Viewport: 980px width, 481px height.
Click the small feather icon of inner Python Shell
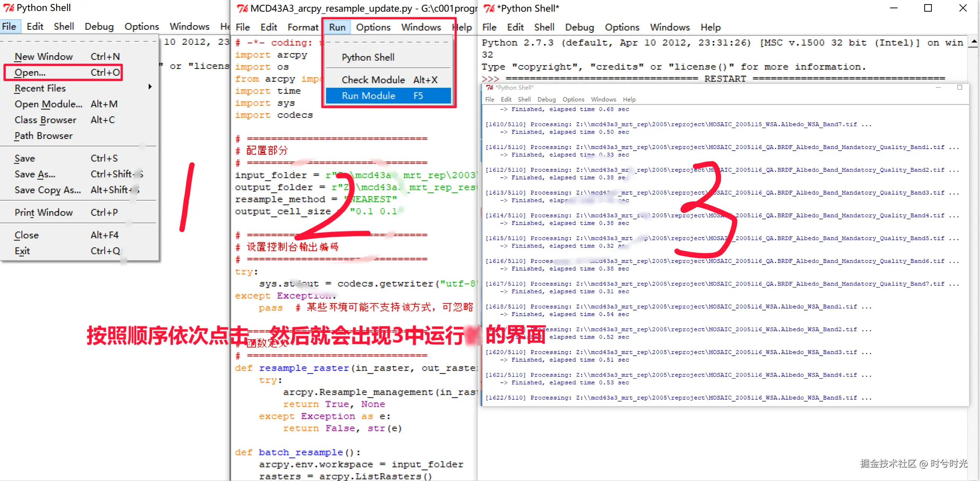click(490, 88)
